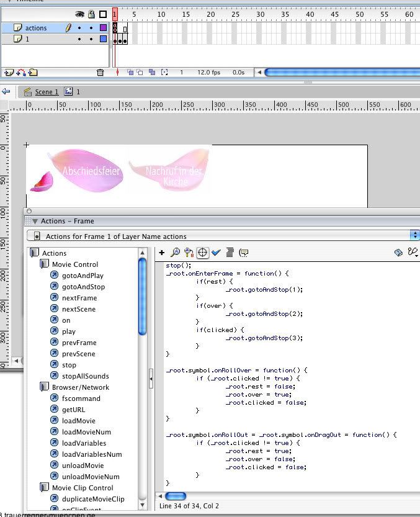The image size is (420, 517).
Task: Toggle Show All Layers as Outlines square
Action: [x=103, y=14]
